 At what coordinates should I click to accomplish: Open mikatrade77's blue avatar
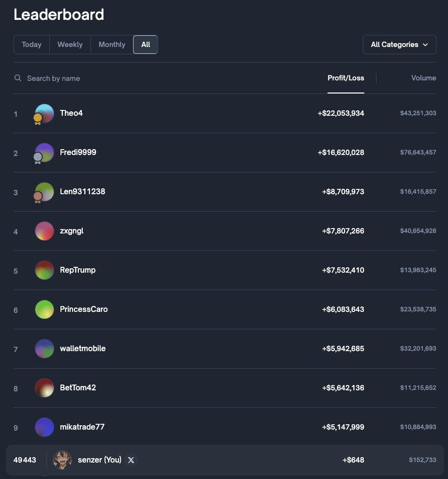[45, 427]
